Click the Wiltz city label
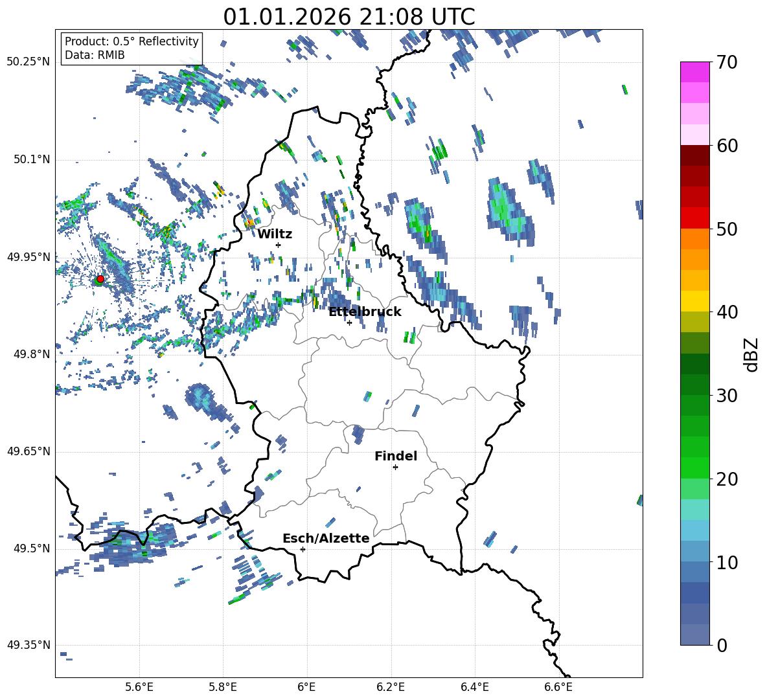 tap(275, 234)
